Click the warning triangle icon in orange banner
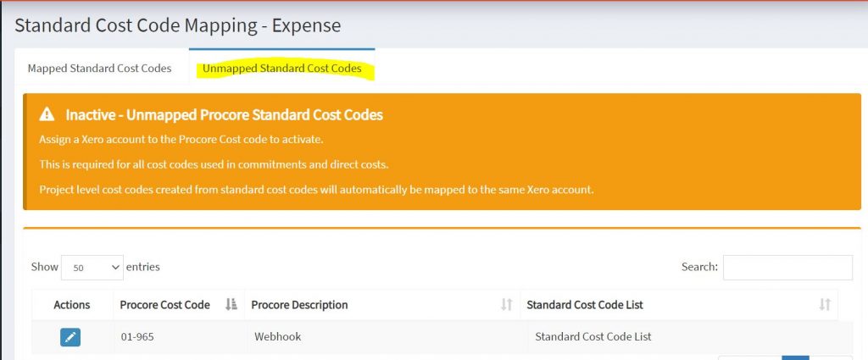The width and height of the screenshot is (868, 360). tap(47, 114)
